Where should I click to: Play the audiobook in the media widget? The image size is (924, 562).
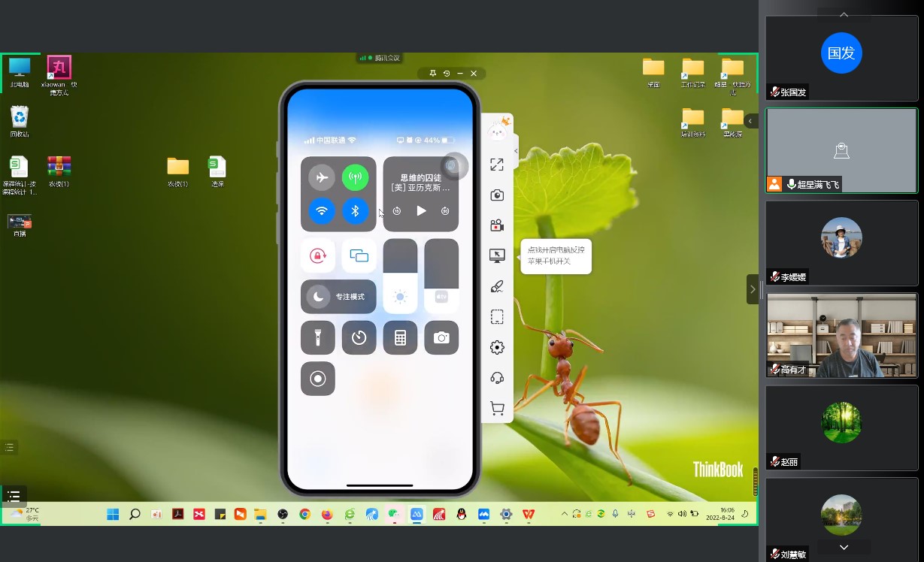point(421,211)
